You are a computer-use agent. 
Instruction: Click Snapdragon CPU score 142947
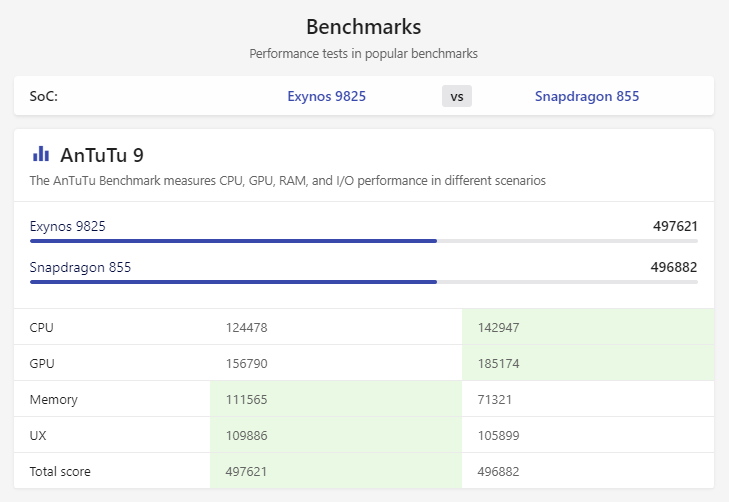click(x=498, y=328)
